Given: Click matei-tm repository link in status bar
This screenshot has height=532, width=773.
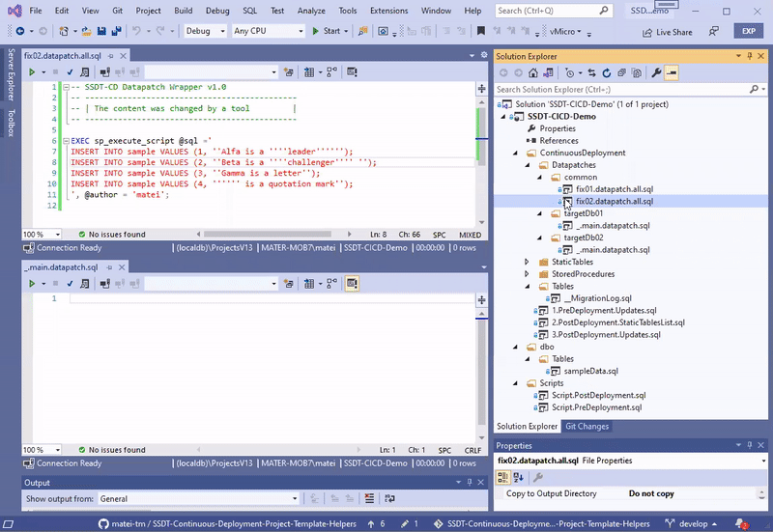Looking at the screenshot, I should [x=227, y=523].
